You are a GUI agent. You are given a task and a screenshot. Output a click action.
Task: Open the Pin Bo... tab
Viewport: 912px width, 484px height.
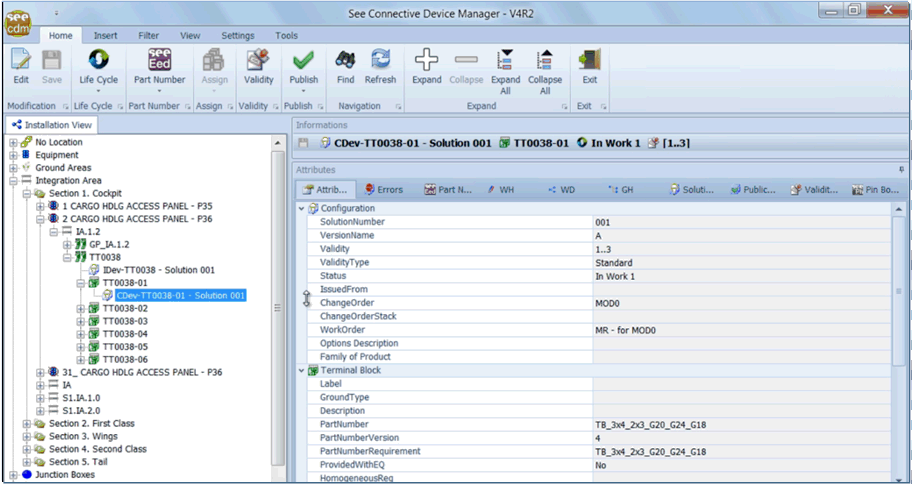tap(875, 190)
